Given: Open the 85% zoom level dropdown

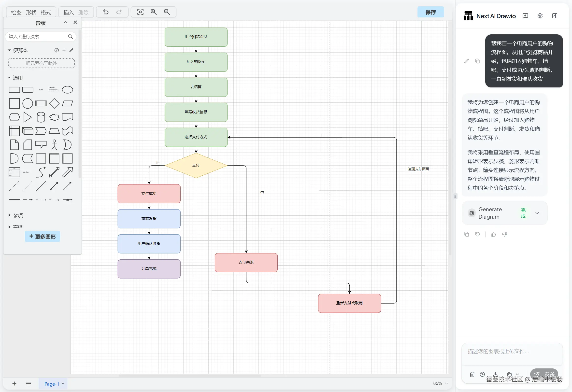Looking at the screenshot, I should pos(441,383).
